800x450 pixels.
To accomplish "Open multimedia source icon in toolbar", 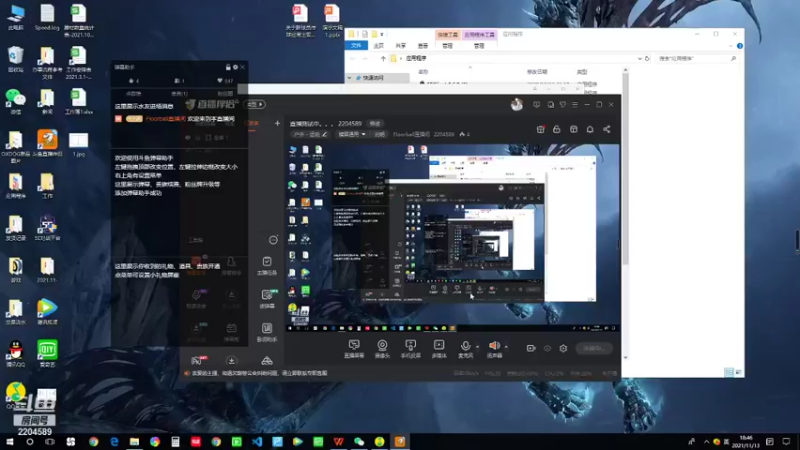I will point(439,348).
